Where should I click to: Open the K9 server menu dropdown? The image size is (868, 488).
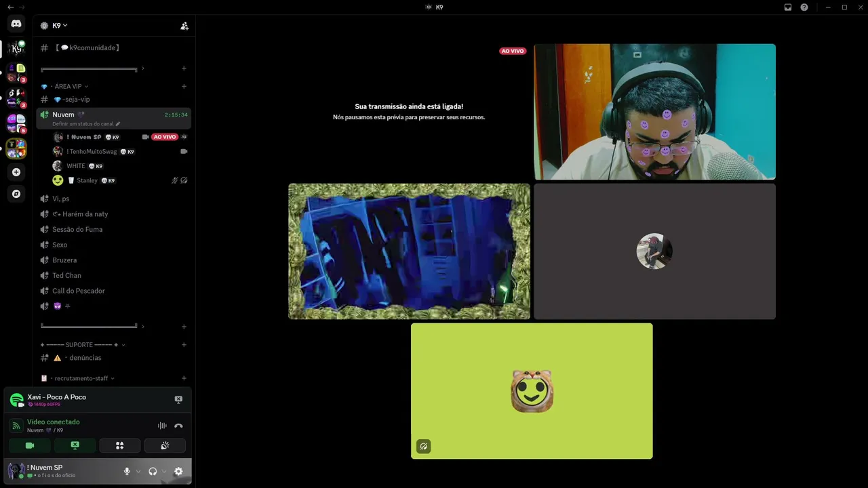click(x=60, y=26)
